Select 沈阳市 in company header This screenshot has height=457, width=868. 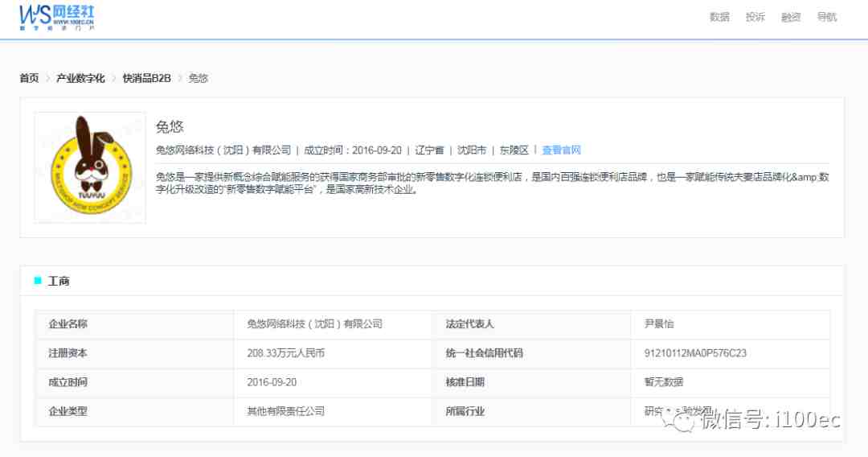tap(472, 150)
